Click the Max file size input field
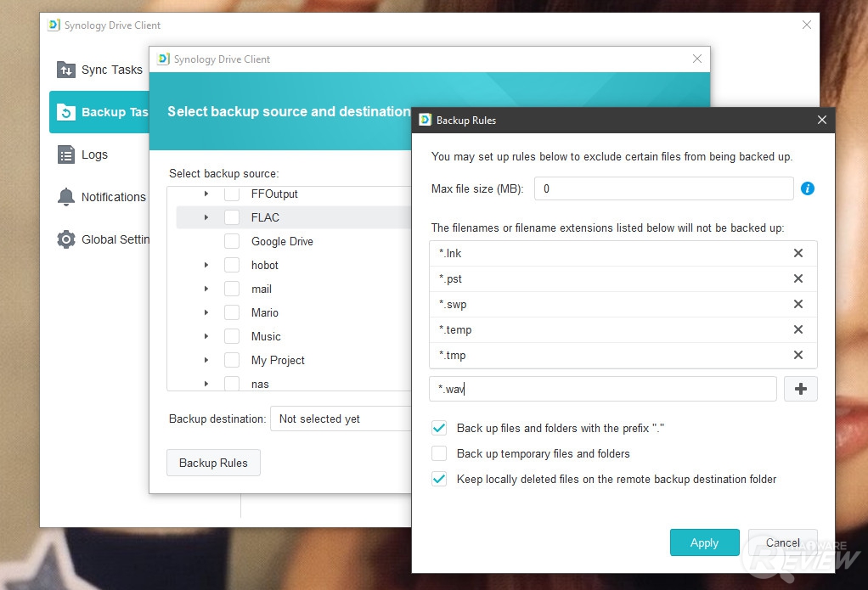Screen dimensions: 868x590 663,188
